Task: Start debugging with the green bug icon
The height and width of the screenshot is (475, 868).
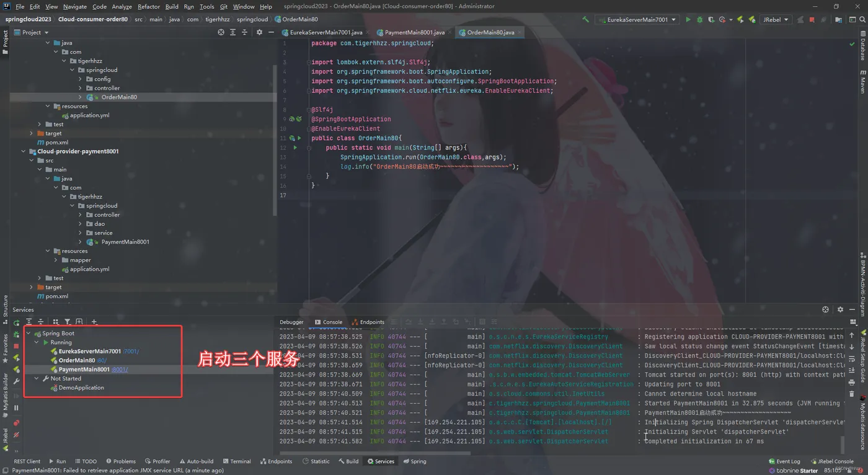Action: click(699, 19)
